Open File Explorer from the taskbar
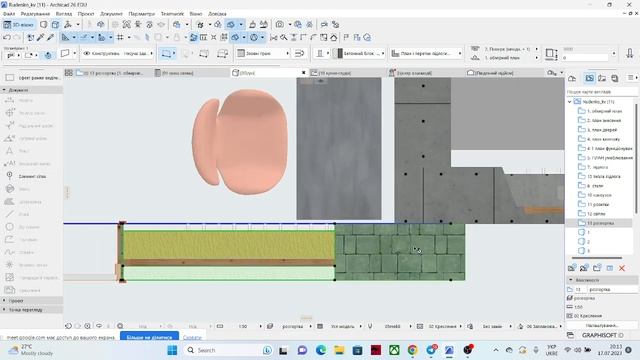 click(x=339, y=350)
